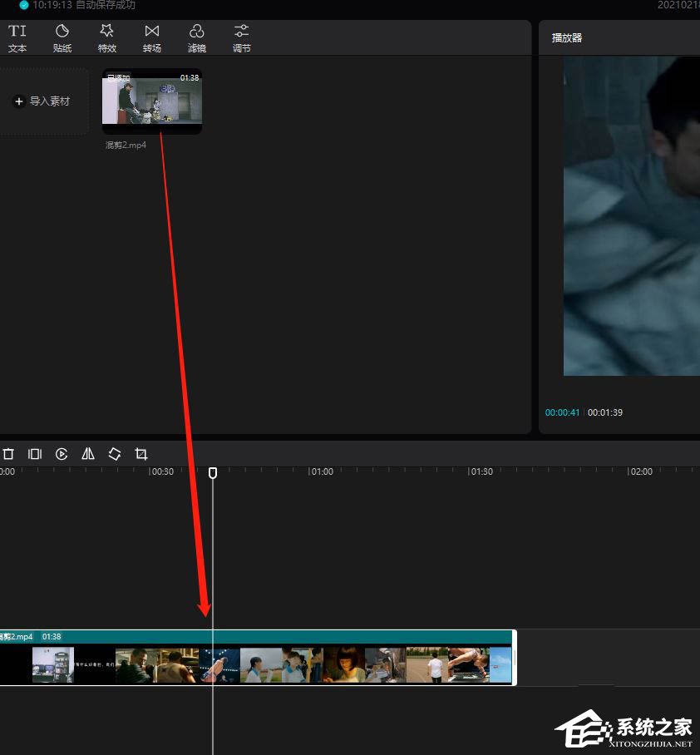Click the 导入素材 import button
This screenshot has width=700, height=755.
click(46, 101)
